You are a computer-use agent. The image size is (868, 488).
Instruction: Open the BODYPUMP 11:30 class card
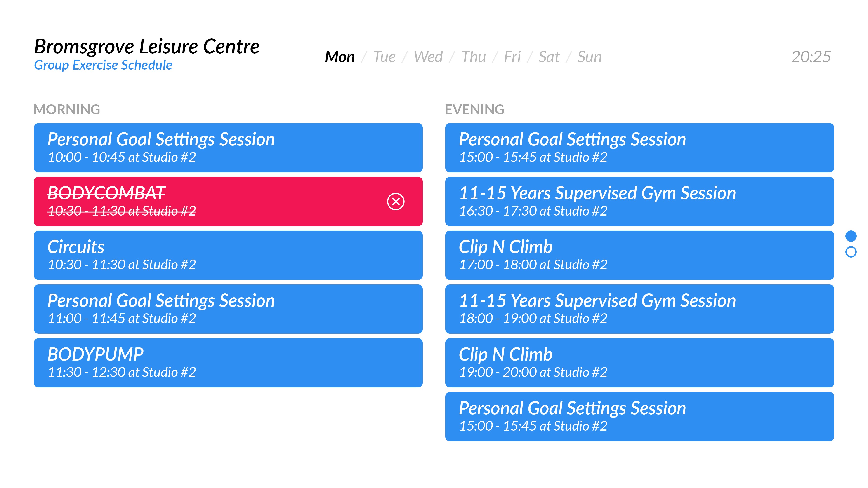[x=228, y=363]
